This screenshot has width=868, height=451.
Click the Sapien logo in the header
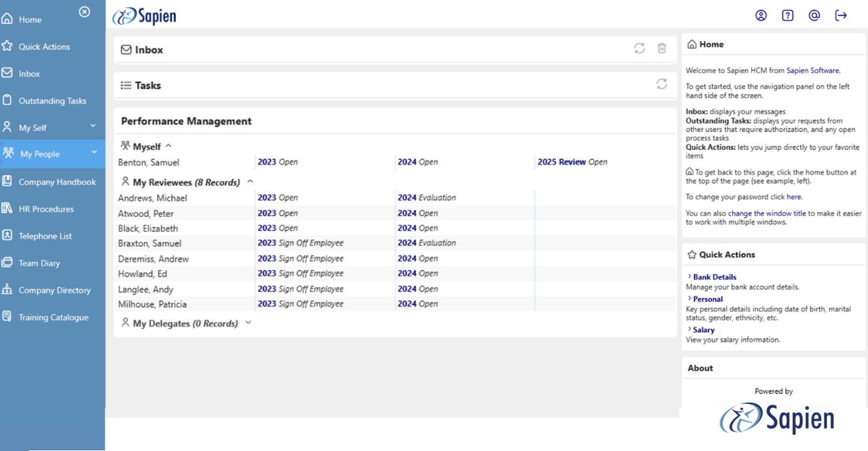(x=144, y=16)
